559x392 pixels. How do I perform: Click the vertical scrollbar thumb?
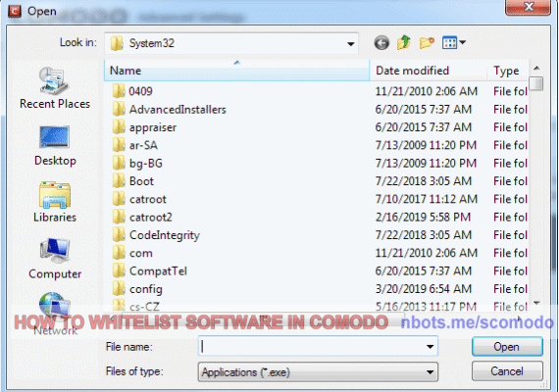(536, 83)
